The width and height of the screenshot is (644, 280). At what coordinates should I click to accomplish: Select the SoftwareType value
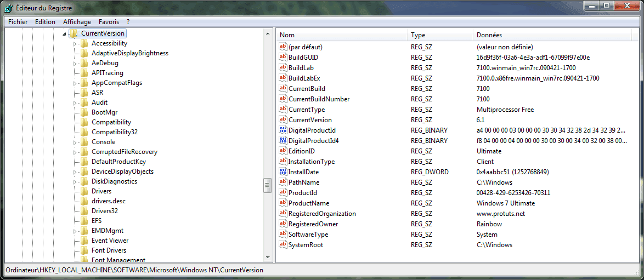[308, 235]
